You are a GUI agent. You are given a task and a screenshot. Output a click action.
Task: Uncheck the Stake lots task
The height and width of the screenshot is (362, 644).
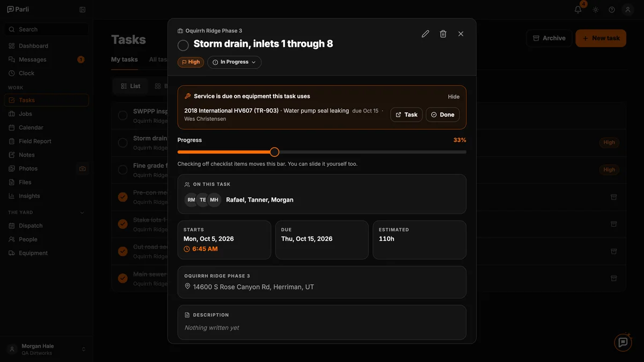123,224
